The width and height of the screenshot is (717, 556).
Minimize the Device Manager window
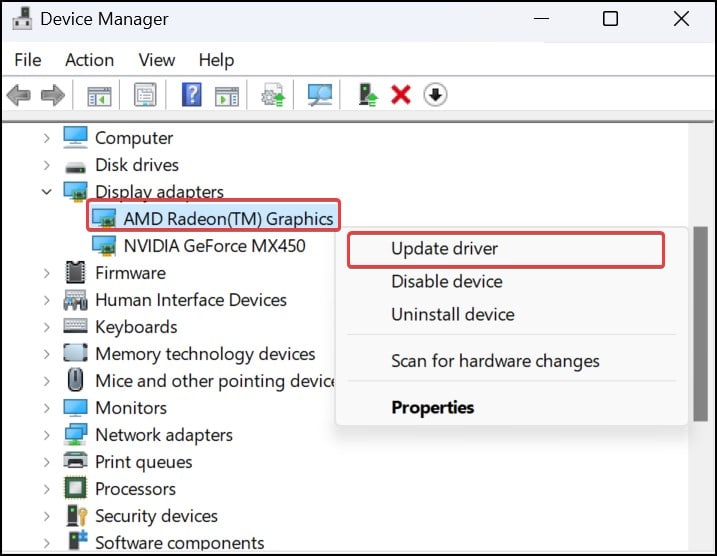tap(541, 19)
